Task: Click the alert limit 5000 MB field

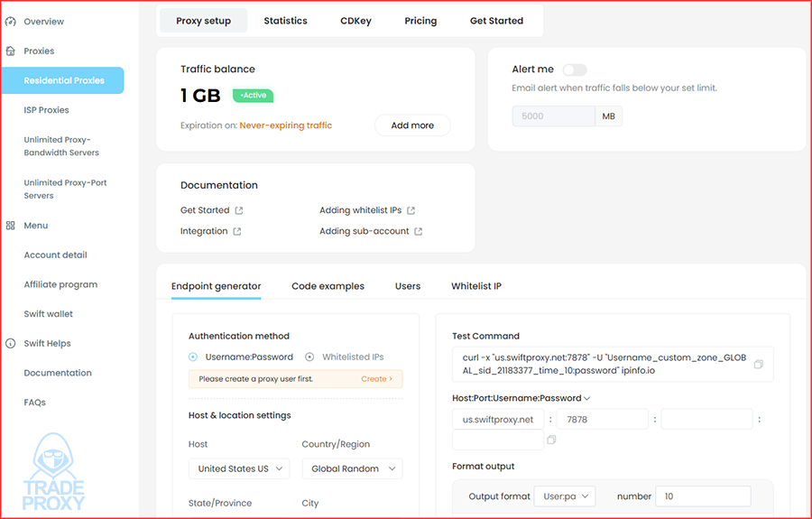Action: [554, 116]
